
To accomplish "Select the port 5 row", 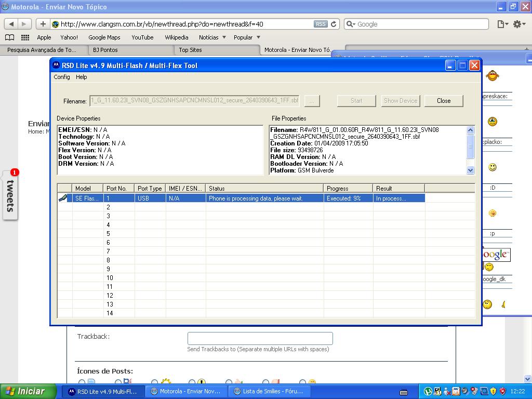I will click(267, 233).
